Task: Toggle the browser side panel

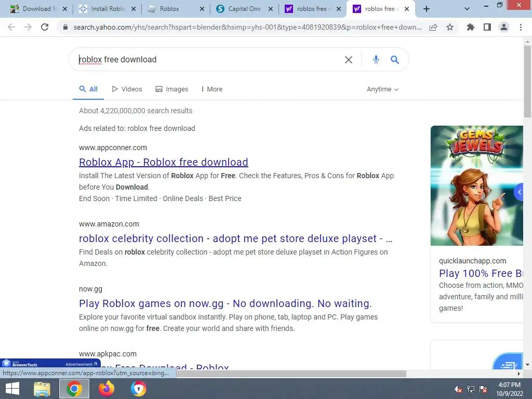Action: click(x=487, y=27)
